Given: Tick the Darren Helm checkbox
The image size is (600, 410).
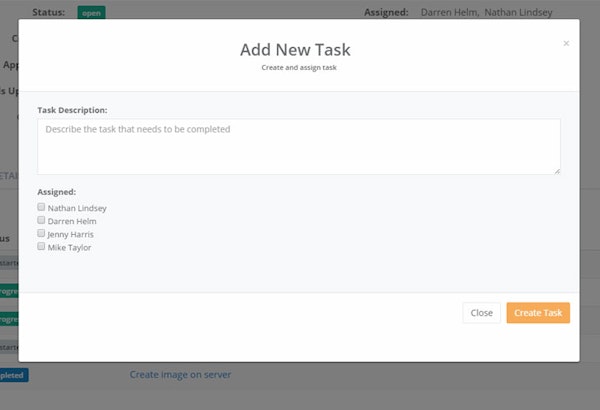Looking at the screenshot, I should (x=41, y=220).
